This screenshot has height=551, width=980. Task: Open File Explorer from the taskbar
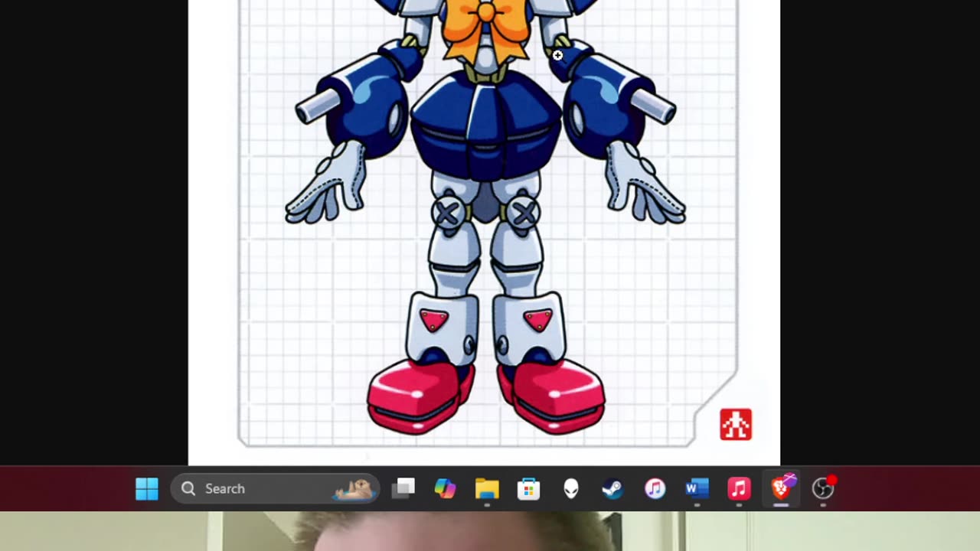[x=487, y=488]
